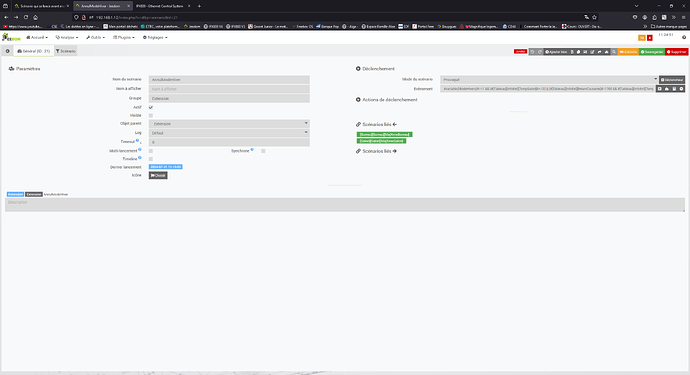Switch to the Général (ID: 31) tab
The width and height of the screenshot is (690, 375).
click(x=33, y=51)
